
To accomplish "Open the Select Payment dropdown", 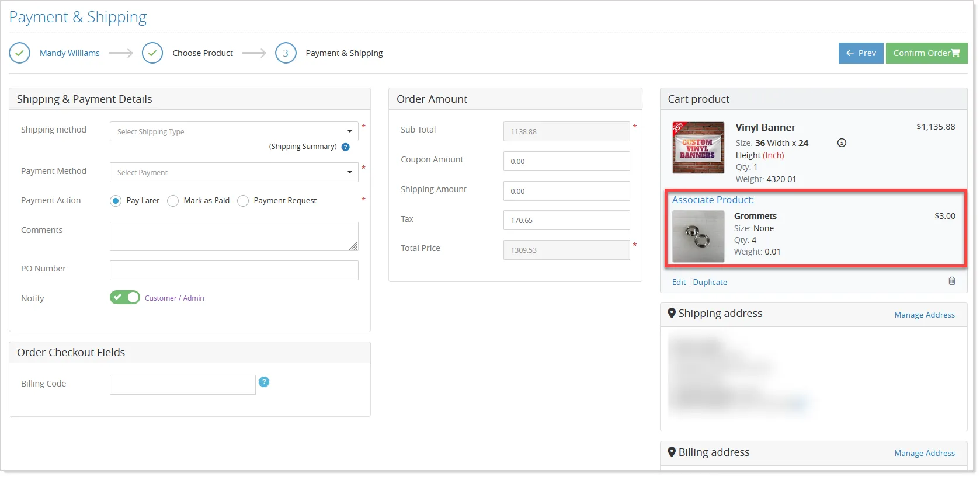I will tap(234, 172).
